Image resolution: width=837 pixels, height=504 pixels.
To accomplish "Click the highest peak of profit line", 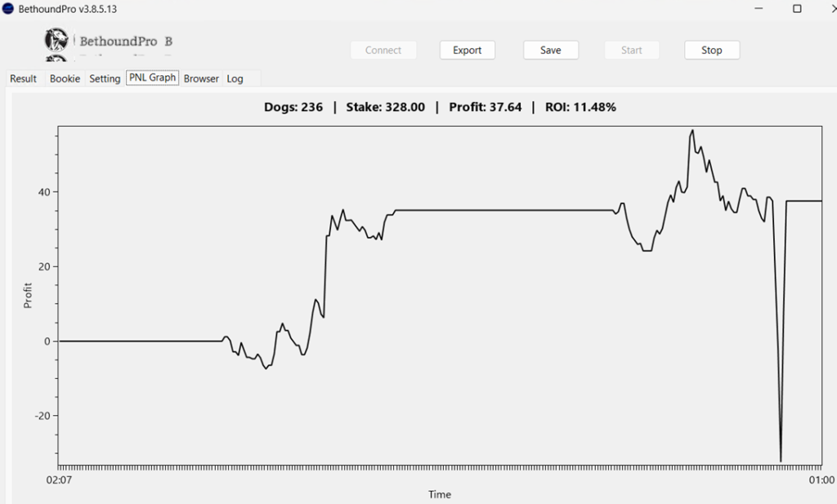I will pos(692,130).
